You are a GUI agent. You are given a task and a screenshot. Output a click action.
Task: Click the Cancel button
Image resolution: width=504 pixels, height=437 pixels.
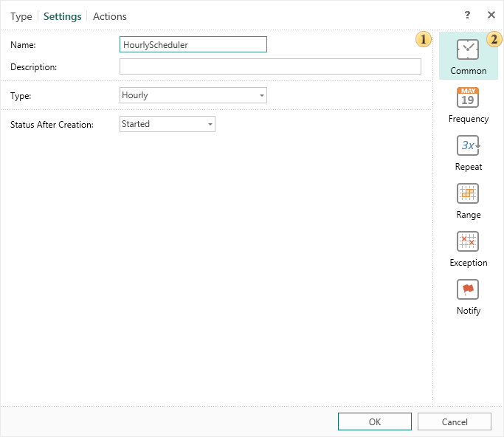pos(454,421)
